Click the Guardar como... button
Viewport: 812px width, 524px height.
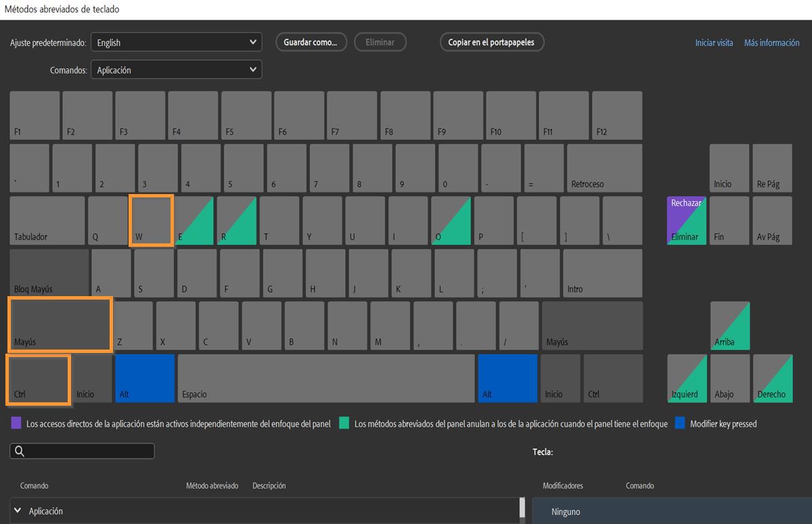click(x=311, y=42)
